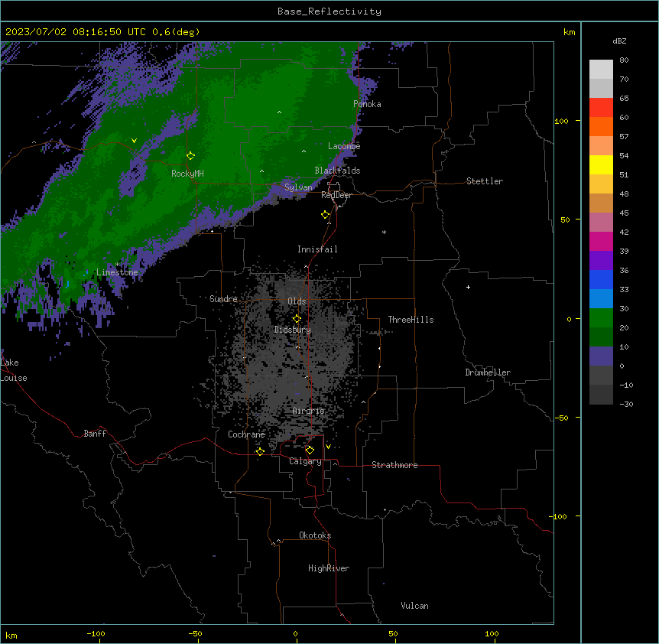Click the Banff label
The image size is (659, 644).
(95, 434)
